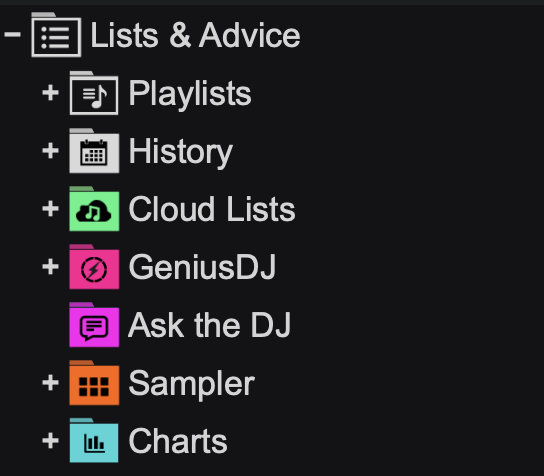Screen dimensions: 544x476
Task: Collapse the Lists & Advice tree node
Action: click(12, 34)
